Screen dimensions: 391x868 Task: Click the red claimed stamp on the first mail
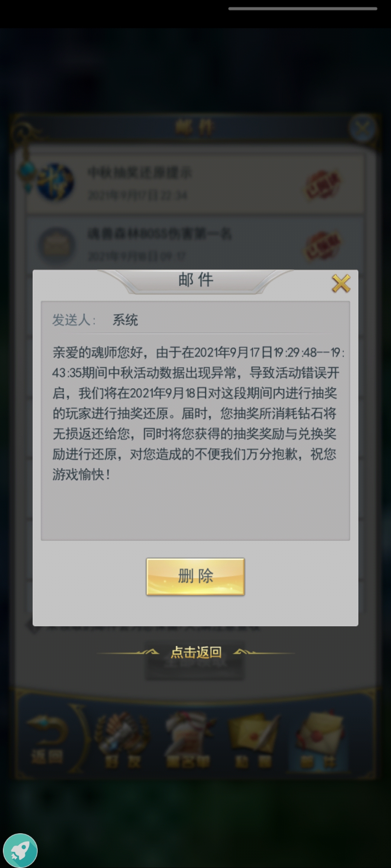pos(323,184)
